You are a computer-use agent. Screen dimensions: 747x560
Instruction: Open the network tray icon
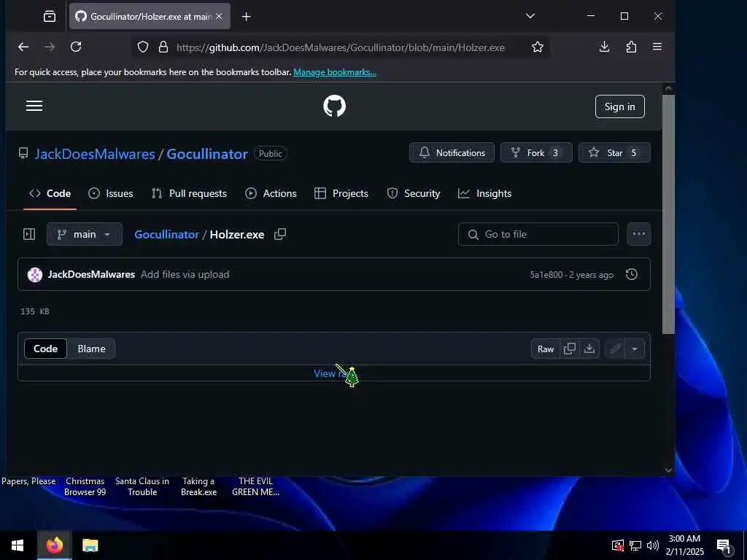pos(635,545)
